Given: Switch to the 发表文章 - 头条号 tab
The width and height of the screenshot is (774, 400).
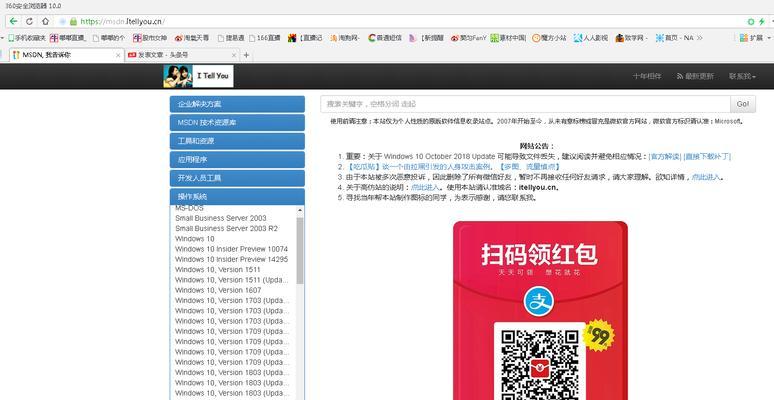Looking at the screenshot, I should tap(183, 55).
